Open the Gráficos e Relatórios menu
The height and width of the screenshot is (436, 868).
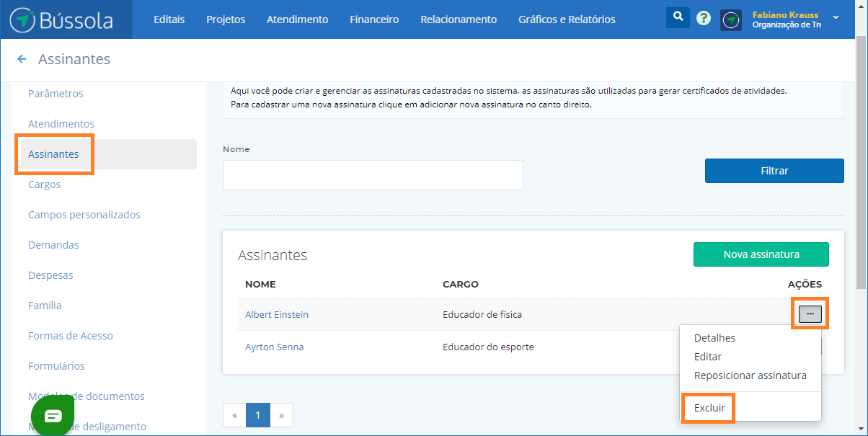pos(567,19)
